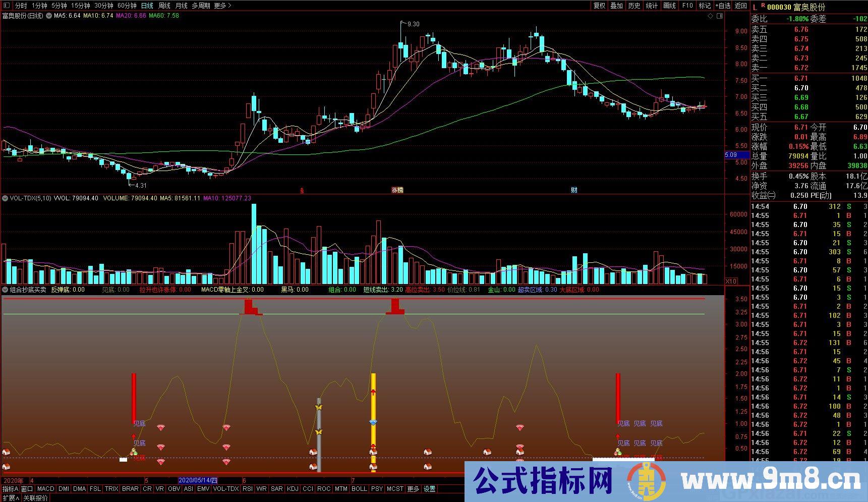The width and height of the screenshot is (868, 502).
Task: Click the white rectangle marker near dashed line at left
Action: pyautogui.click(x=123, y=460)
